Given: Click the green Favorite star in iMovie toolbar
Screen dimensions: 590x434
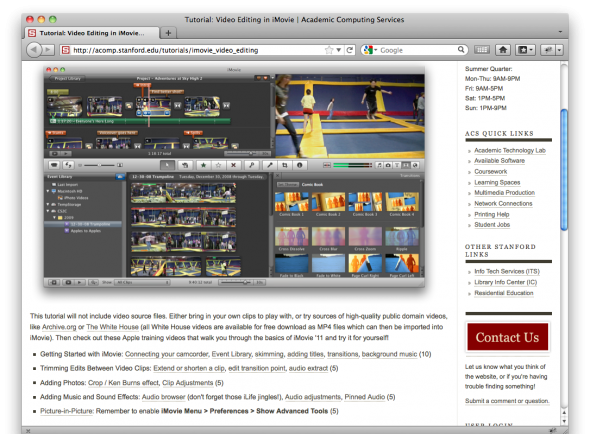Looking at the screenshot, I should click(x=203, y=165).
